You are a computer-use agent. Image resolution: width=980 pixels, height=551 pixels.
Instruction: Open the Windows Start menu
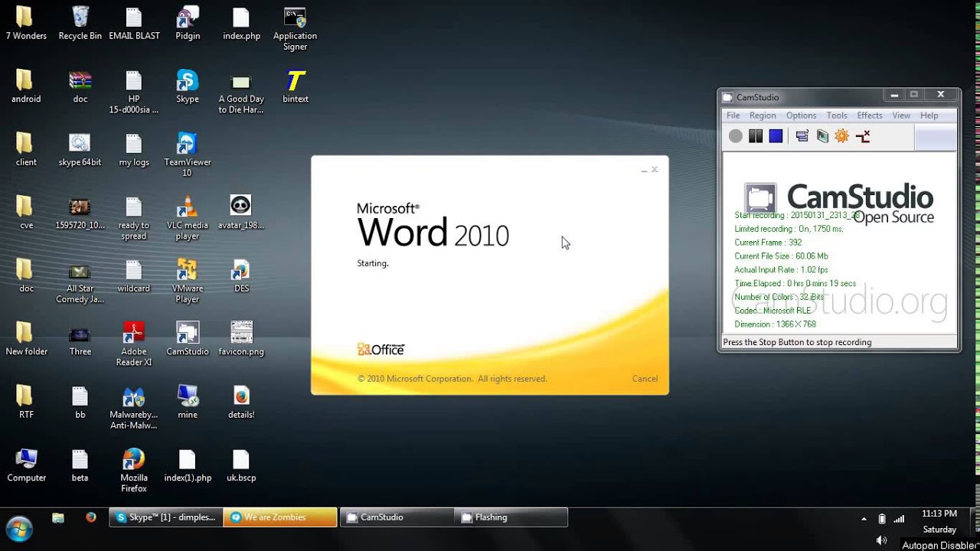coord(19,528)
